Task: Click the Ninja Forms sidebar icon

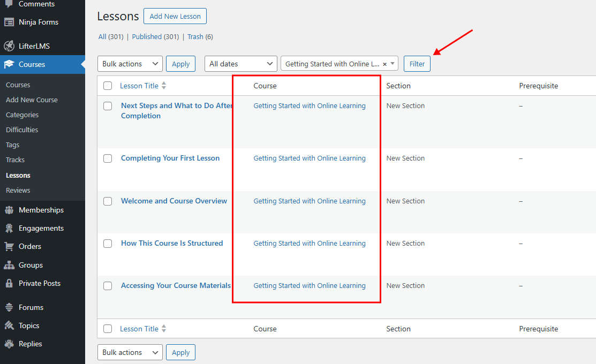Action: click(x=9, y=22)
